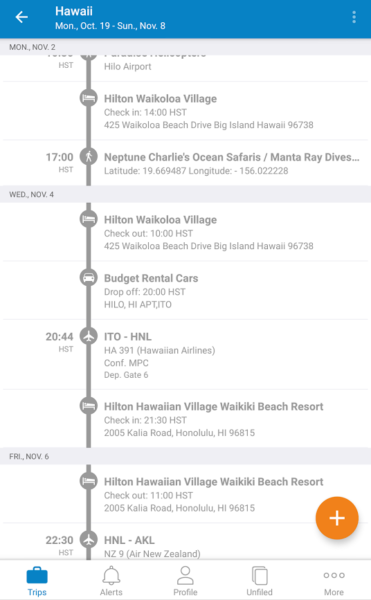Click the airplane icon for HNL - AKL
This screenshot has height=600, width=371.
pyautogui.click(x=89, y=540)
